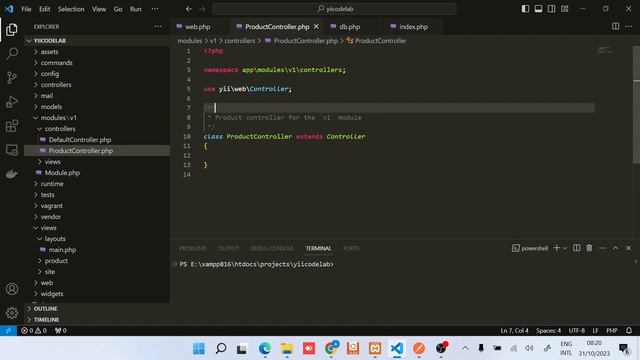The image size is (640, 360).
Task: Open Source Control view
Action: click(12, 78)
